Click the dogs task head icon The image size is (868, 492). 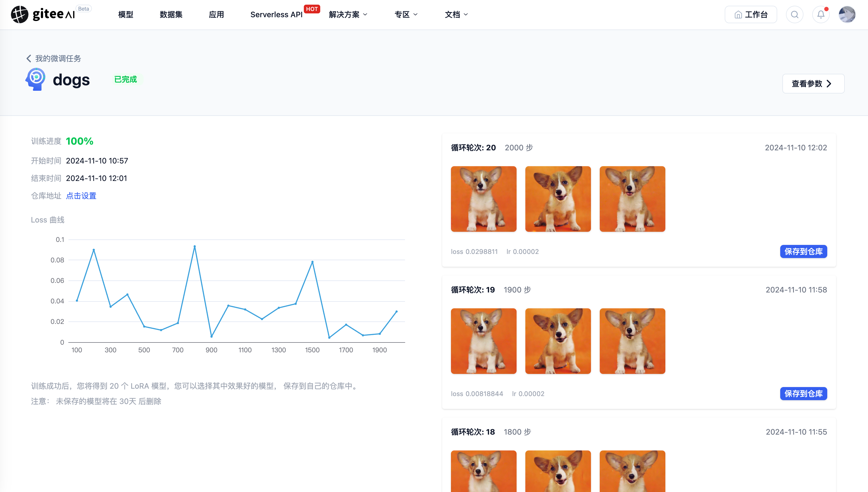(36, 80)
